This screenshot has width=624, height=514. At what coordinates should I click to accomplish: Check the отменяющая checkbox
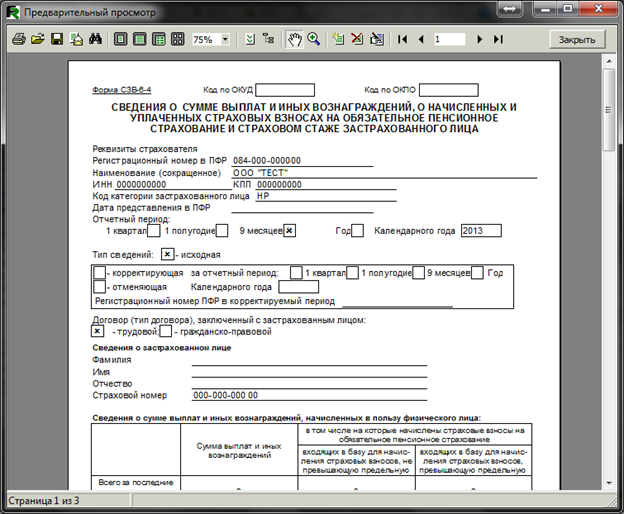click(99, 287)
